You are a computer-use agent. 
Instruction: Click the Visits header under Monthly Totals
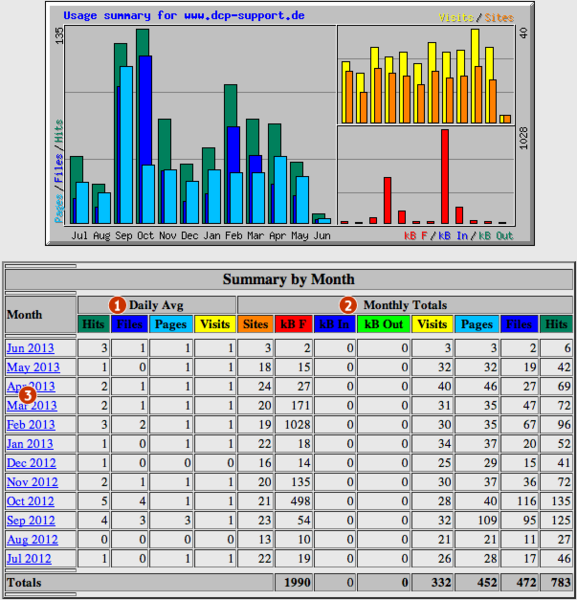tap(432, 324)
